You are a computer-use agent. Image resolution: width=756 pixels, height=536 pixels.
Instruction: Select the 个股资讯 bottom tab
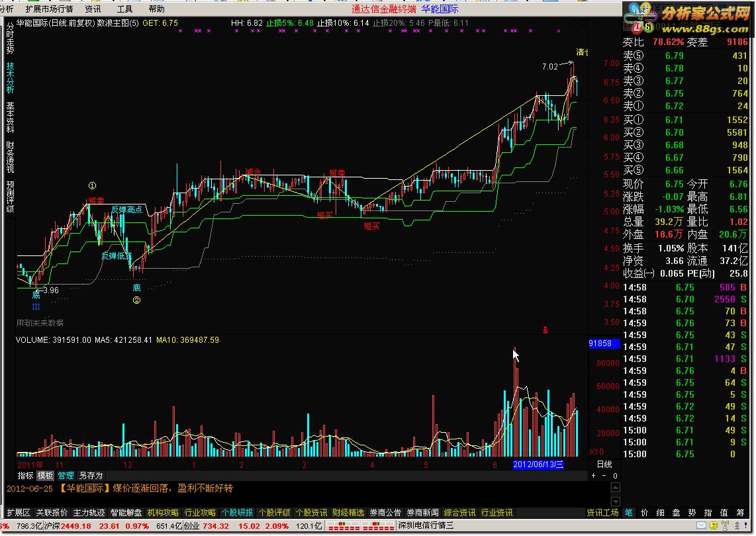[x=311, y=513]
